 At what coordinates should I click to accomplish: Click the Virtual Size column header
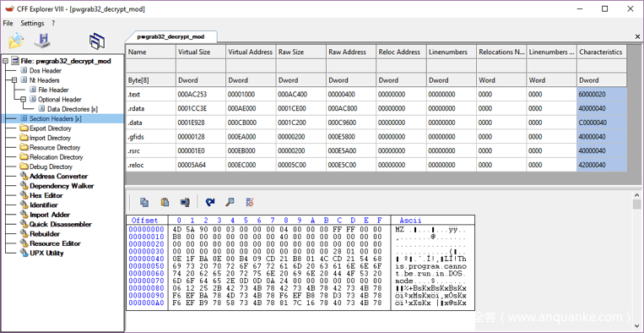pyautogui.click(x=201, y=52)
